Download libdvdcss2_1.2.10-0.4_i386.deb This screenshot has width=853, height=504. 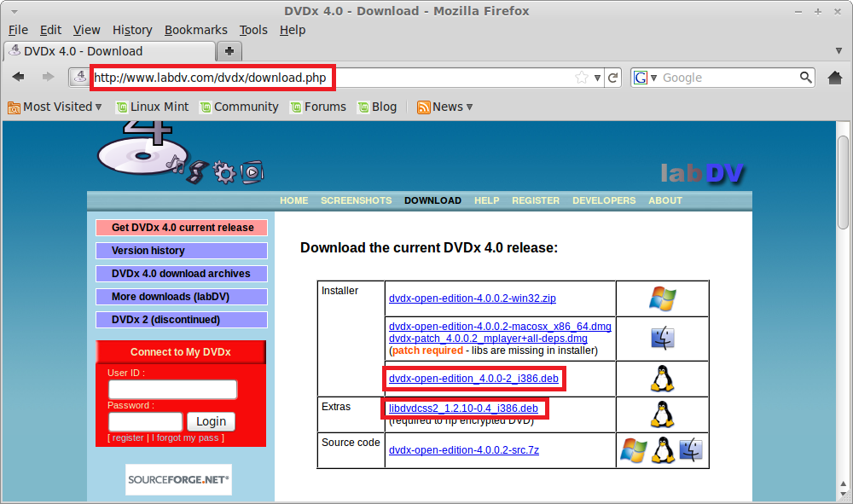tap(463, 408)
